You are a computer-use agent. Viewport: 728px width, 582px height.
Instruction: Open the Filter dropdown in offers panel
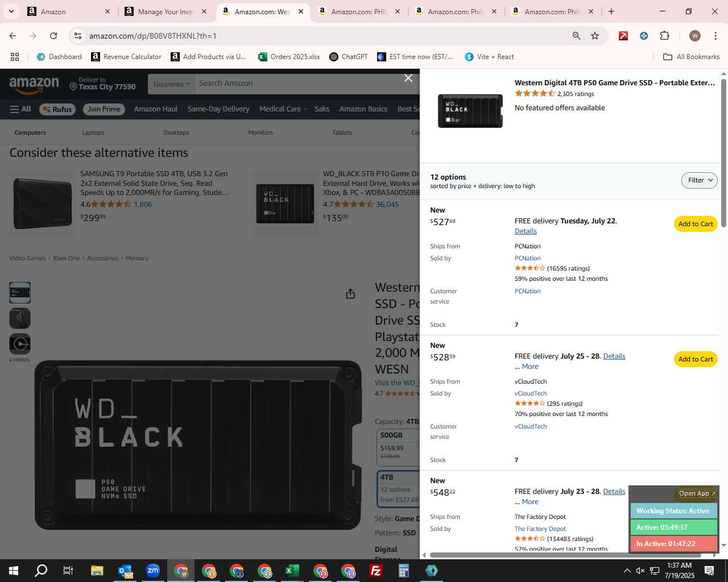coord(699,180)
